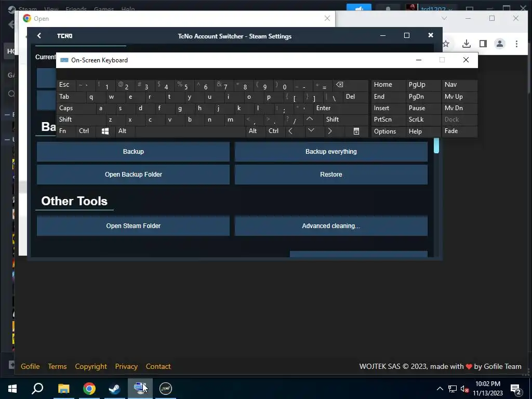Click On-Screen Keyboard taskbar icon
The image size is (532, 399).
pyautogui.click(x=140, y=389)
